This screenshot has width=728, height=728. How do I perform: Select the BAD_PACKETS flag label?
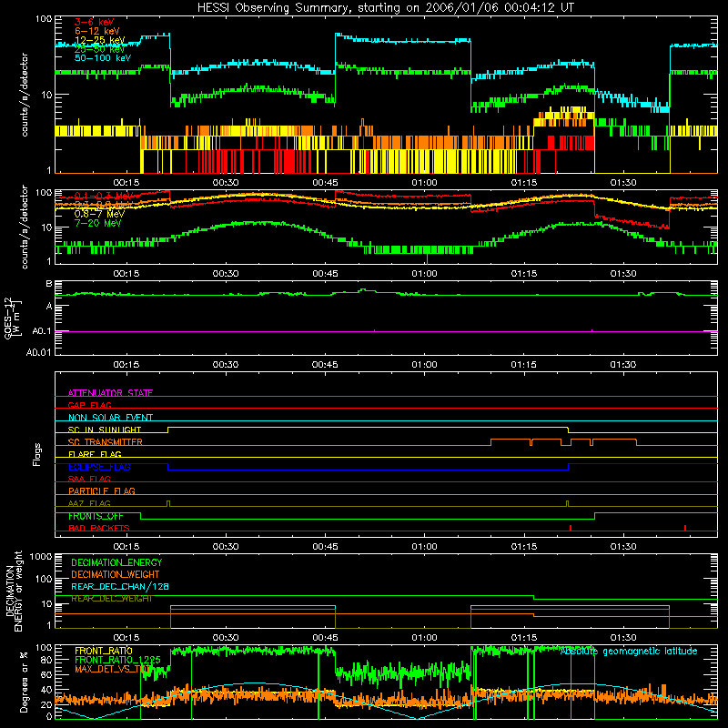99,528
